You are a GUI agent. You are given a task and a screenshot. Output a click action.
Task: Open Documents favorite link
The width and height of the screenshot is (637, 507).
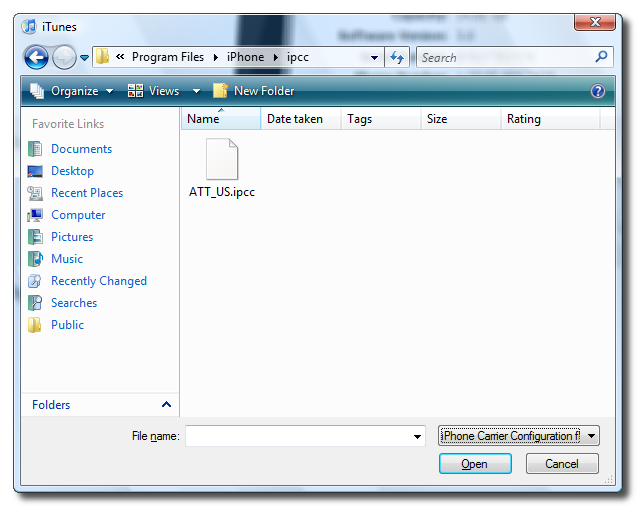point(81,149)
